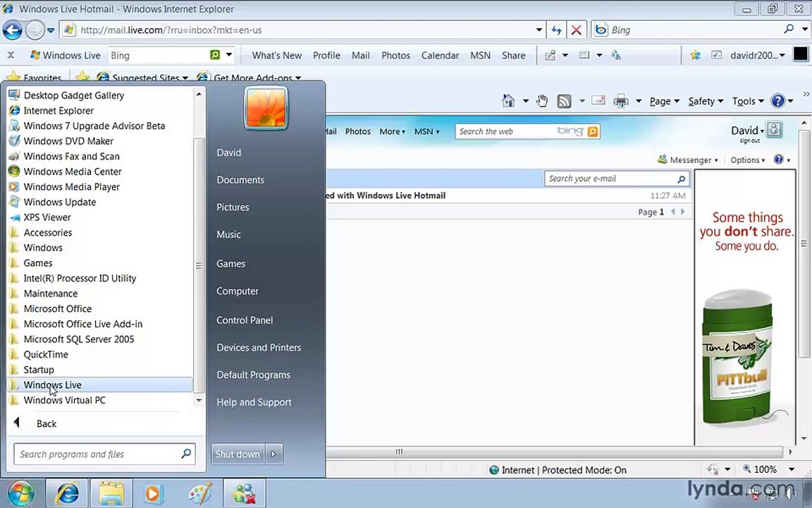The image size is (812, 508).
Task: Open Default Programs
Action: tap(253, 375)
